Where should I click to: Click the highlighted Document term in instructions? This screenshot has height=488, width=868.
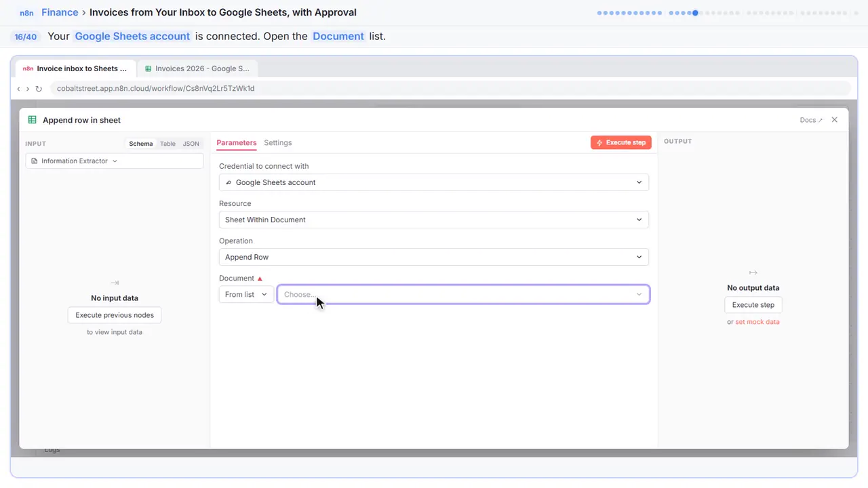coord(338,37)
